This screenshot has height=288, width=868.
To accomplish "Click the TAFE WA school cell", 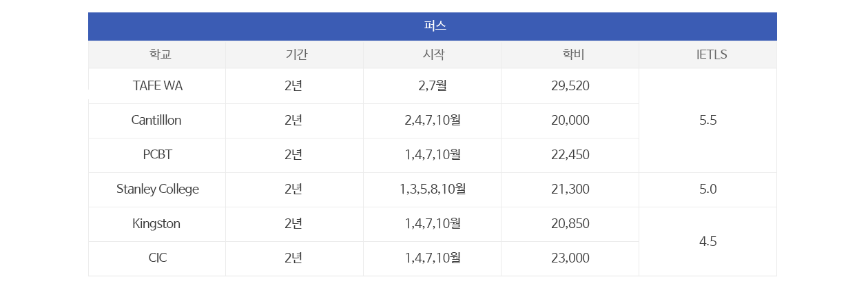I will tap(157, 86).
